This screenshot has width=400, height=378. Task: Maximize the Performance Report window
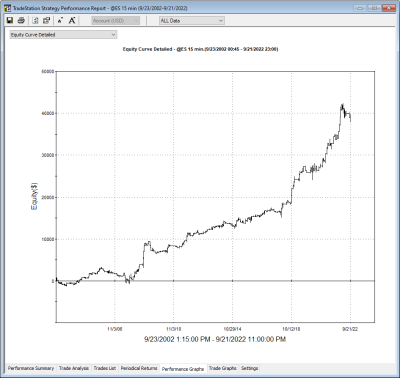tap(374, 8)
